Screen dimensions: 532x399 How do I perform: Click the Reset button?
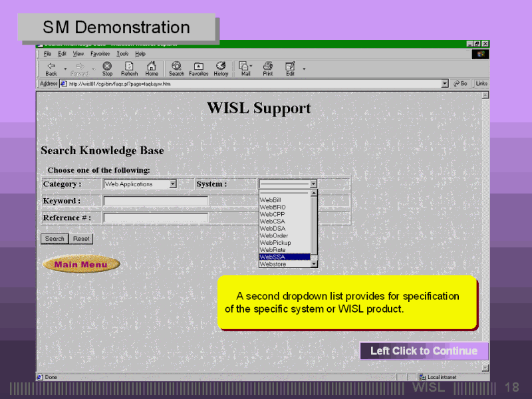(81, 239)
